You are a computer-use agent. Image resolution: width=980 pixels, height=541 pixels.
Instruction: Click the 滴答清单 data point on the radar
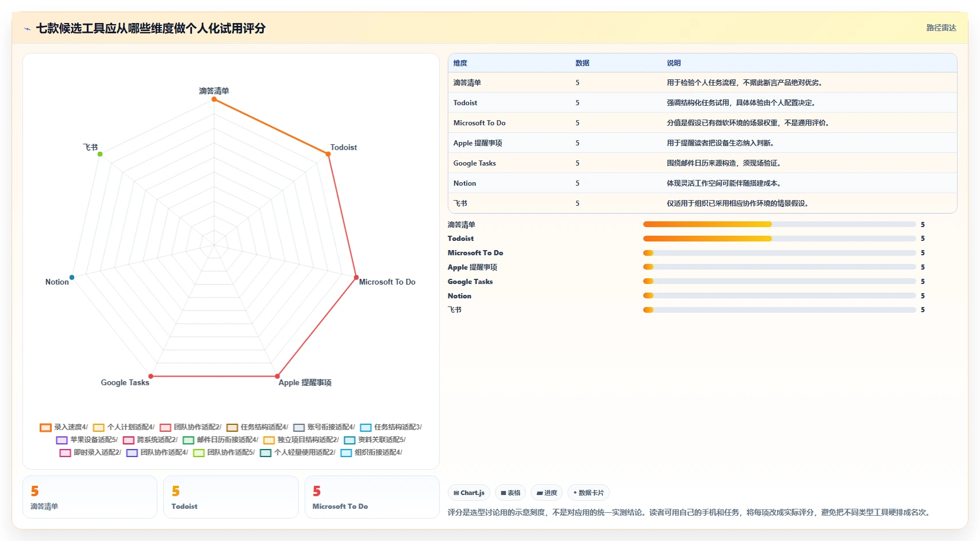click(214, 99)
